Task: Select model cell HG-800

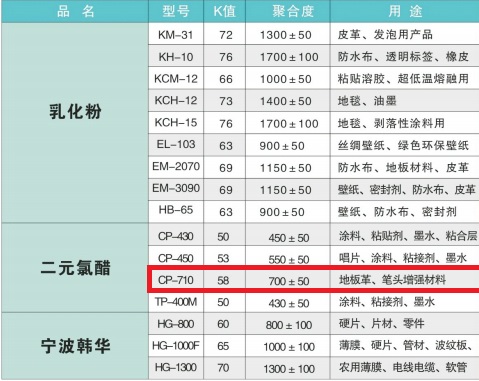Action: click(176, 324)
